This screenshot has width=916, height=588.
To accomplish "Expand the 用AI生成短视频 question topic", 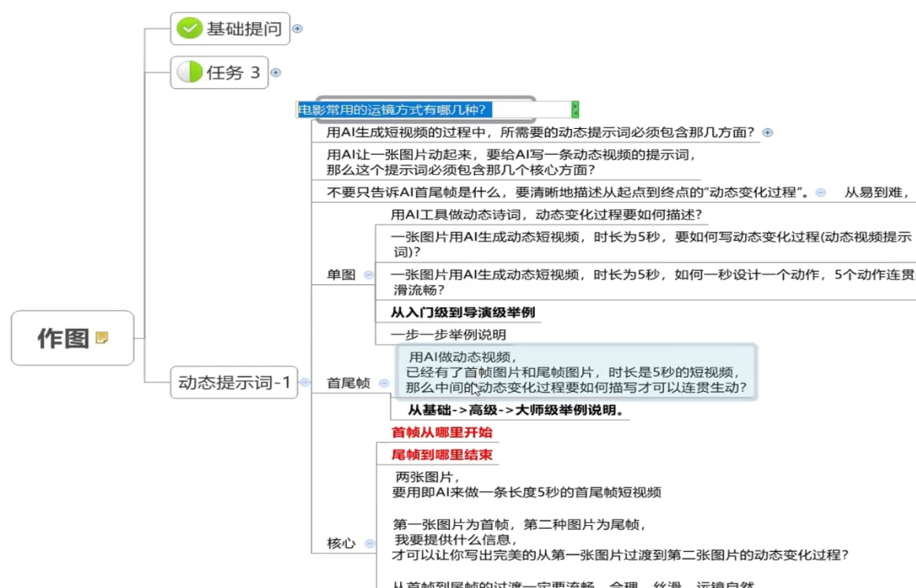I will pos(768,133).
